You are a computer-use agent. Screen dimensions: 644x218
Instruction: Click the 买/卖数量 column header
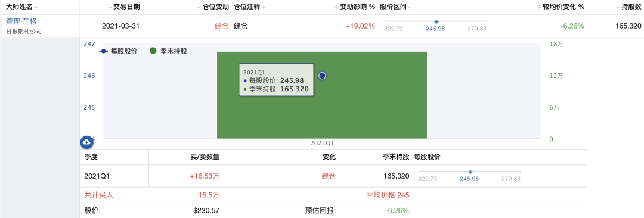(205, 157)
